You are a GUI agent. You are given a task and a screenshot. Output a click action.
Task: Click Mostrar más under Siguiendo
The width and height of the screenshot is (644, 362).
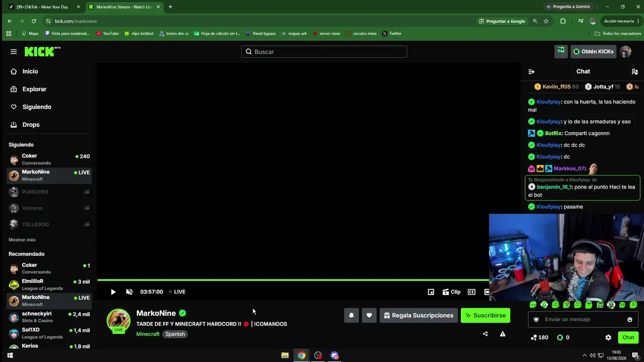click(x=22, y=240)
